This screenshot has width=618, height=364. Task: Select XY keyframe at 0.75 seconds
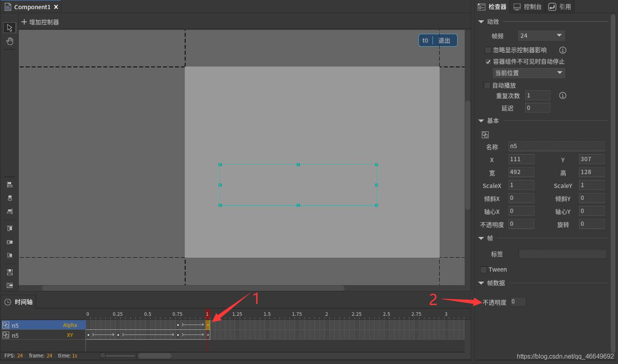click(x=178, y=335)
